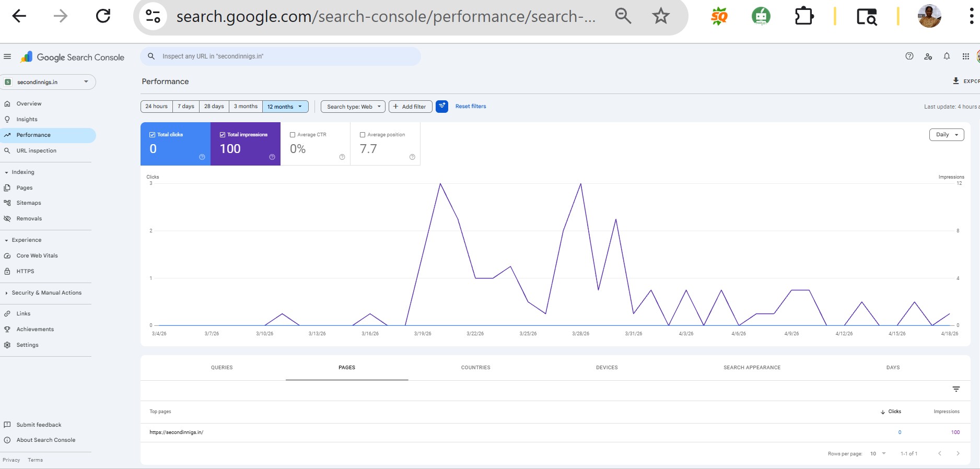
Task: Open the https://secondinnigs.in/ page row
Action: (555, 432)
